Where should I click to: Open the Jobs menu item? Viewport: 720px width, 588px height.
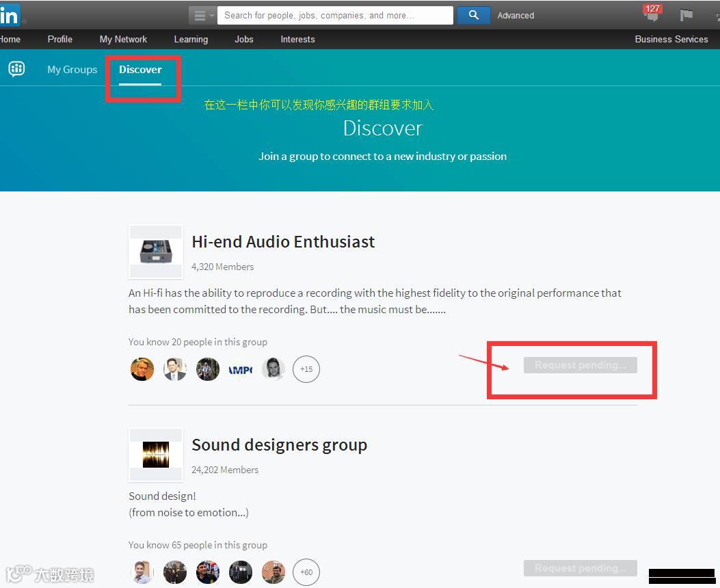(x=244, y=40)
